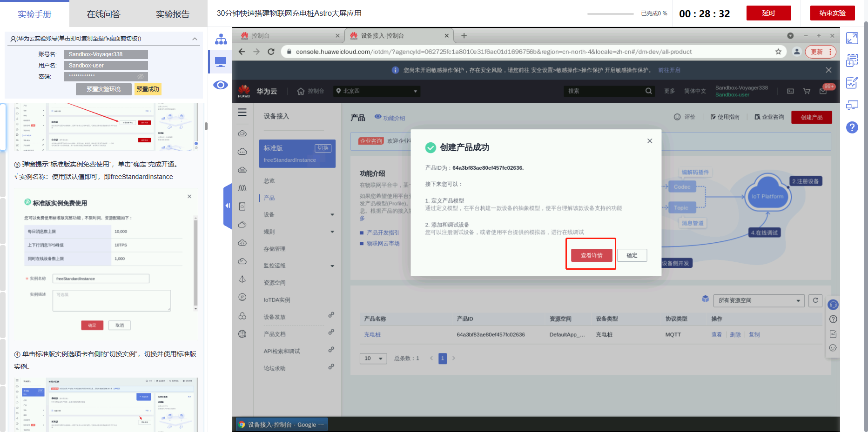The image size is (868, 432).
Task: Reload the browser page
Action: click(x=271, y=52)
